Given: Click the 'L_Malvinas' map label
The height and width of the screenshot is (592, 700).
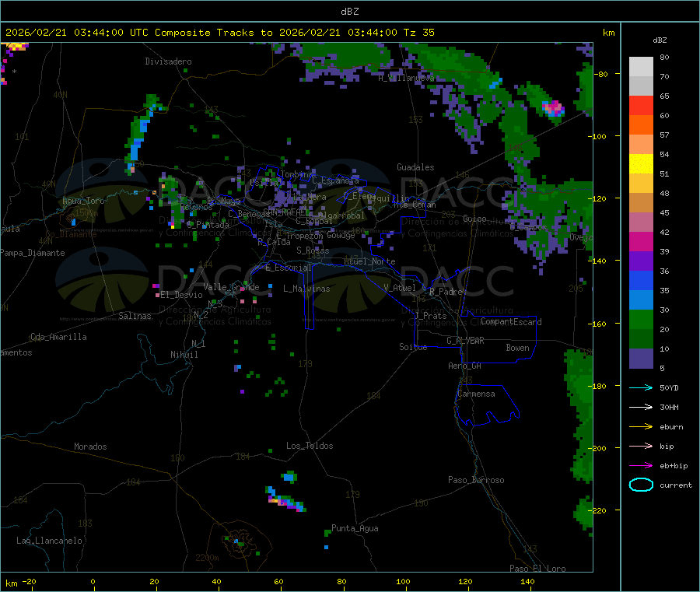Looking at the screenshot, I should [x=306, y=289].
